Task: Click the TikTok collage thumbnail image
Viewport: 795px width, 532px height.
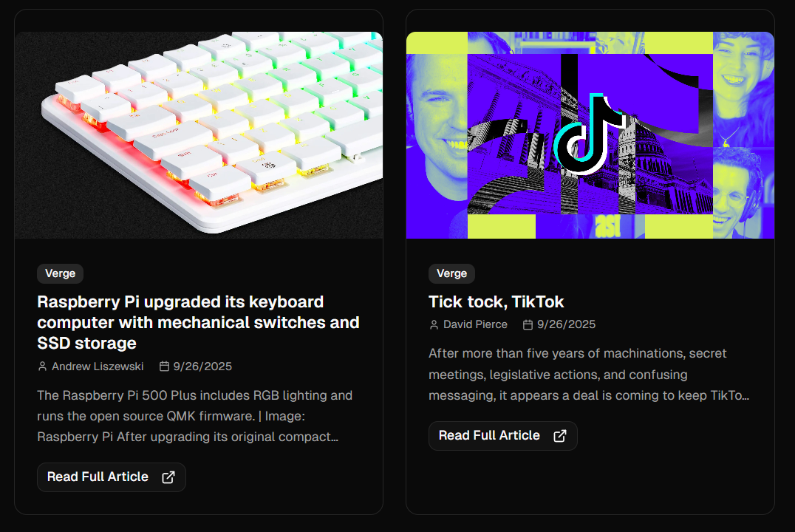Action: pyautogui.click(x=590, y=135)
